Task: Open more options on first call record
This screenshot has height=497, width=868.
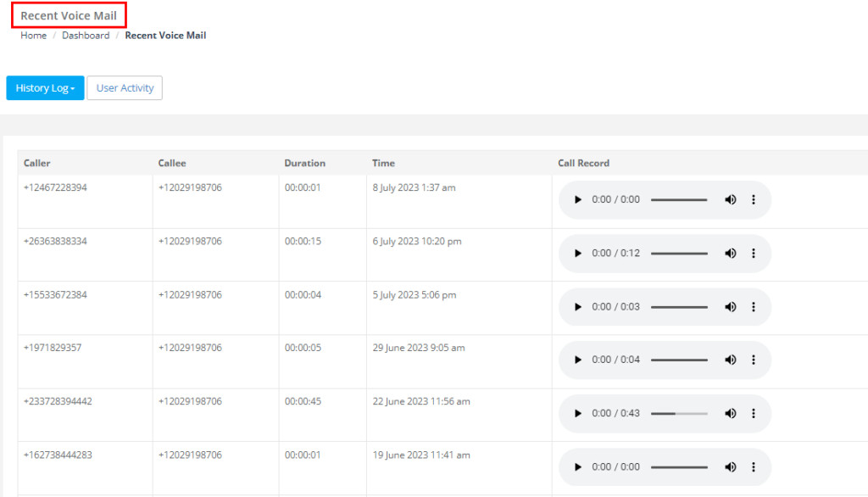Action: (x=754, y=199)
